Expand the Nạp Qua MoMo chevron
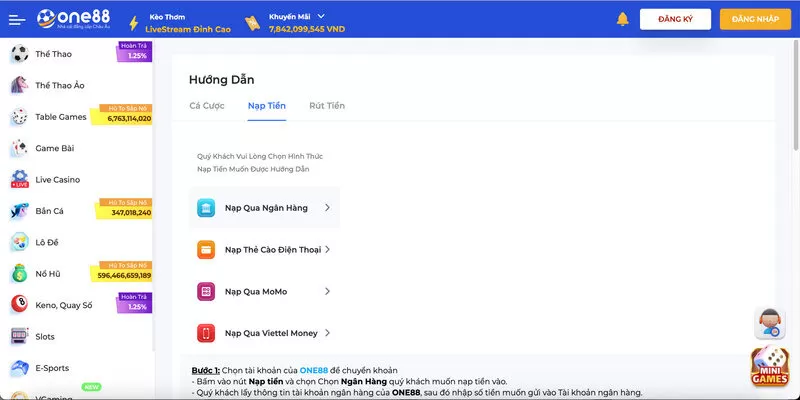 coord(327,291)
